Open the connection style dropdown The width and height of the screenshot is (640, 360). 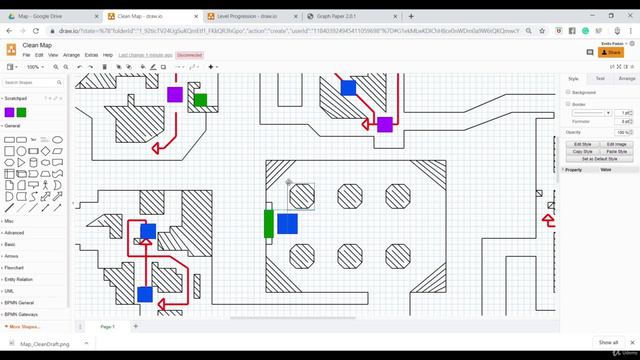coord(179,67)
